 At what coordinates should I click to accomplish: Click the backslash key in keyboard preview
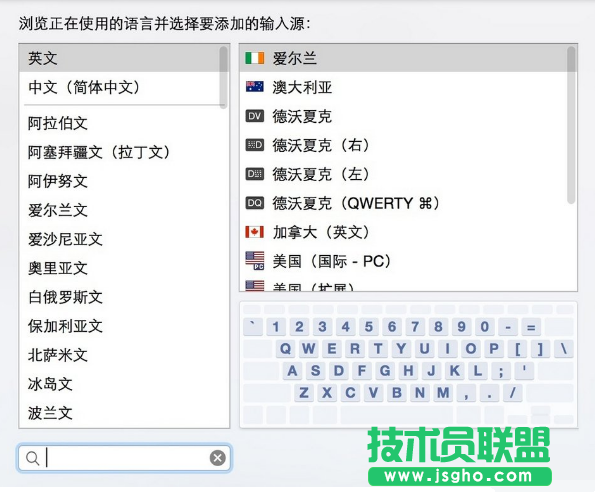coord(564,349)
